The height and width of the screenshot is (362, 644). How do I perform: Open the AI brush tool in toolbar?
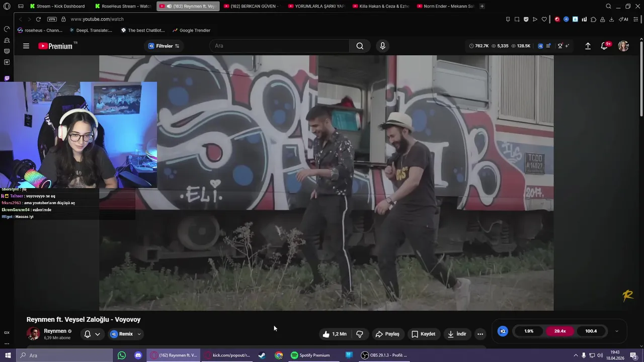pos(623,19)
